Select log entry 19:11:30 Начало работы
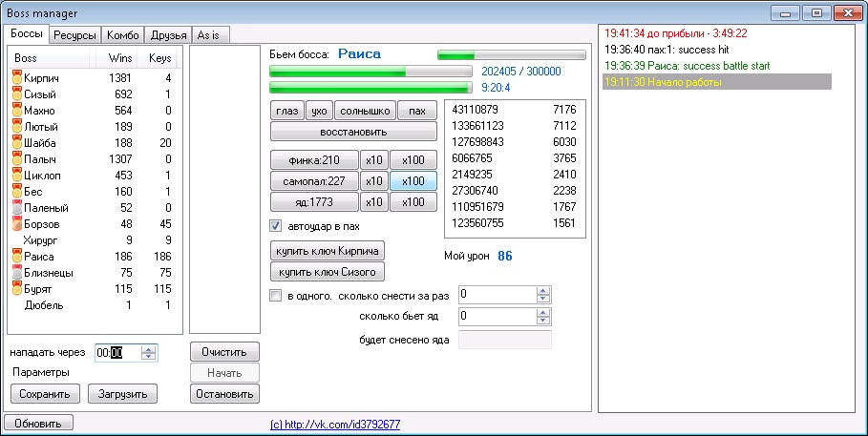868x436 pixels. 717,82
